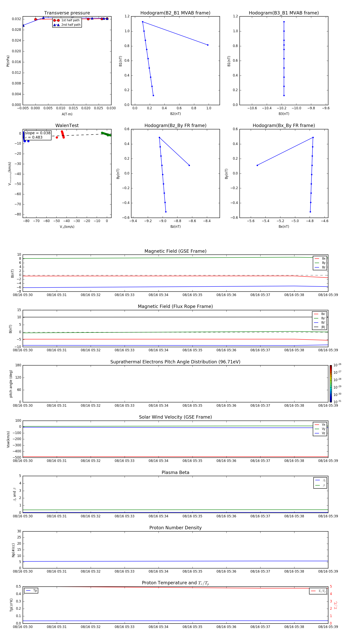Select the '2nd half path' legend entry
351x644 pixels.
pyautogui.click(x=67, y=25)
